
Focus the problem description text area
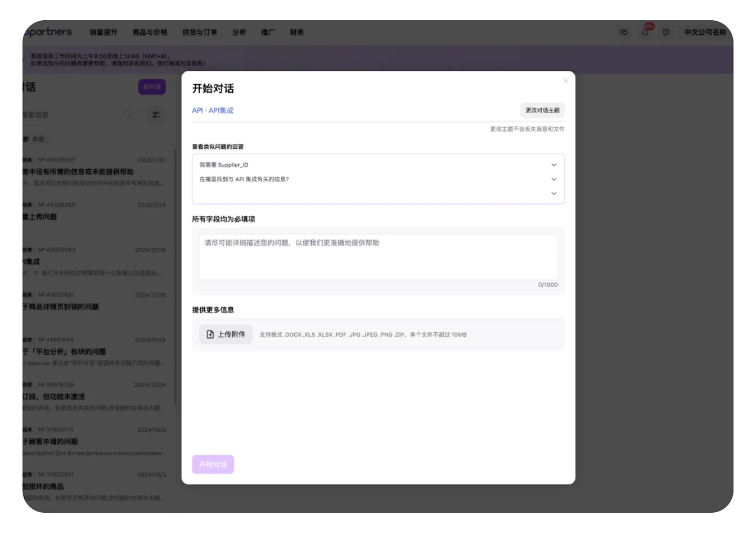[x=378, y=258]
